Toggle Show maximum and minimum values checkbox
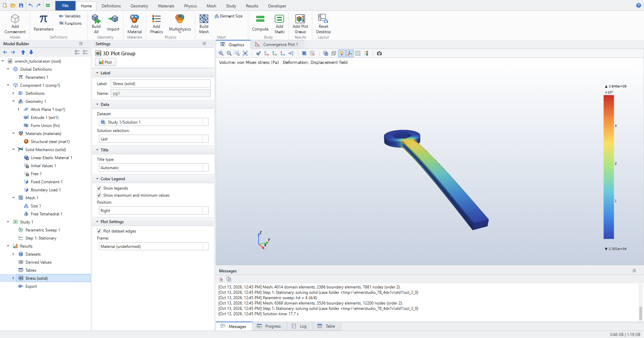This screenshot has height=338, width=644. click(x=99, y=195)
